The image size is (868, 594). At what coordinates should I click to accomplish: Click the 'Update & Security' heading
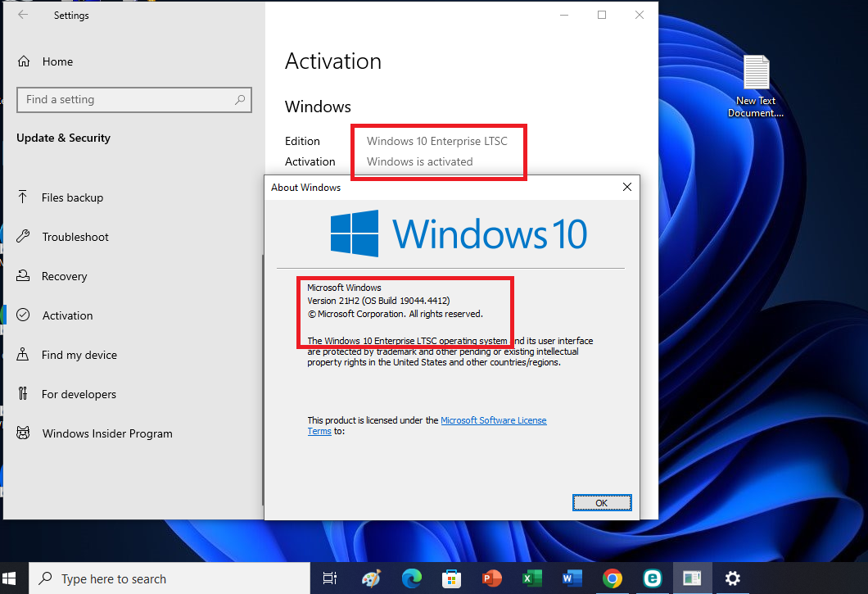pyautogui.click(x=63, y=138)
